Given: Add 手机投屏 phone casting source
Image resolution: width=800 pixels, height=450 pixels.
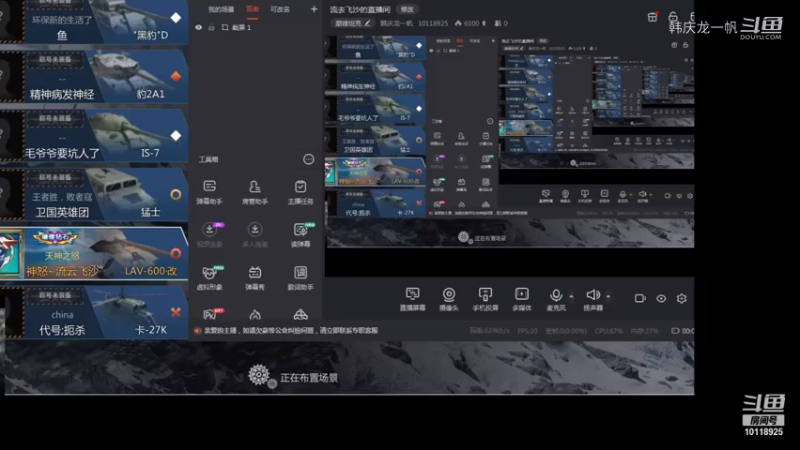Looking at the screenshot, I should tap(485, 299).
